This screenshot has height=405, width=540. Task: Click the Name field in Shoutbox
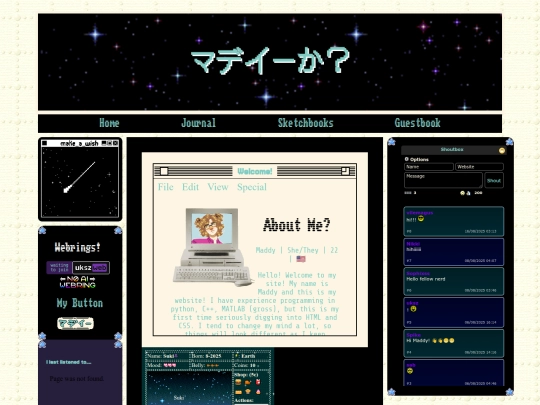click(429, 167)
